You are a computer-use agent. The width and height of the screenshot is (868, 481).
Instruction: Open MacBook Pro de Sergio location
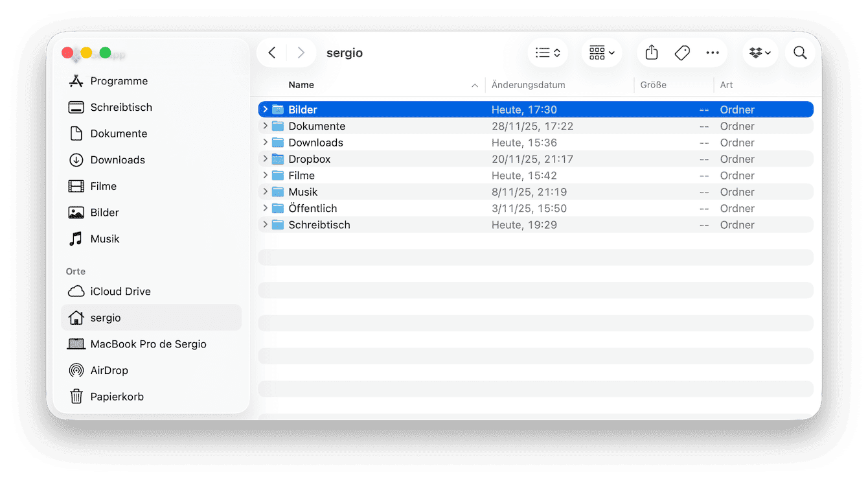click(x=148, y=344)
